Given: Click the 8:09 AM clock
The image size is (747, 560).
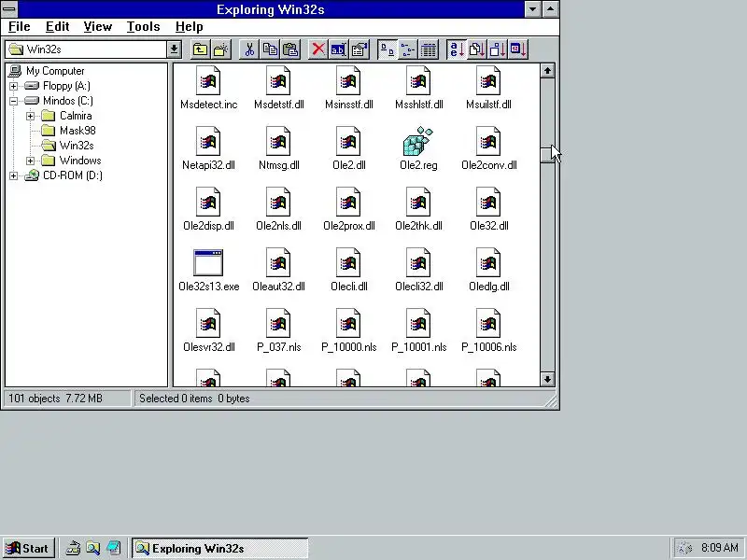Looking at the screenshot, I should click(719, 548).
